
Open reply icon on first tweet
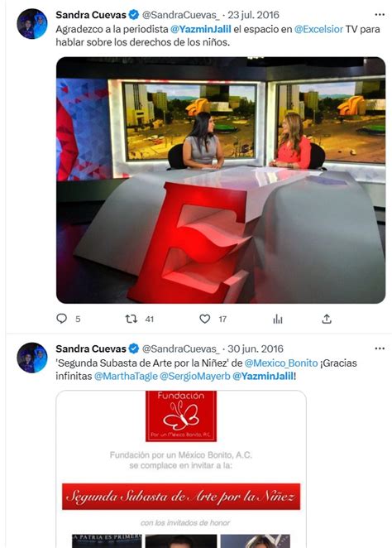coord(62,319)
